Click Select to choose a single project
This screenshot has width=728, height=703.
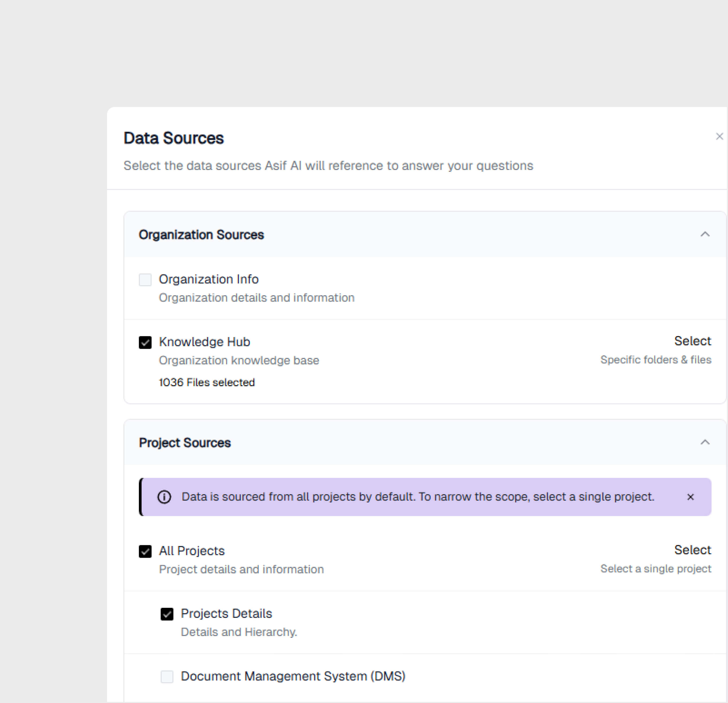(693, 550)
